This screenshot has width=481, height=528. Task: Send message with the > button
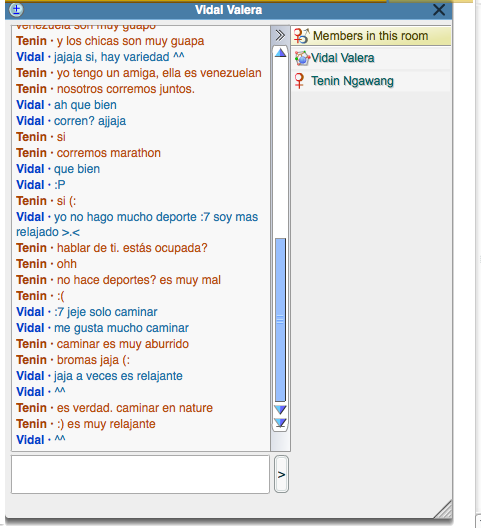coord(281,474)
